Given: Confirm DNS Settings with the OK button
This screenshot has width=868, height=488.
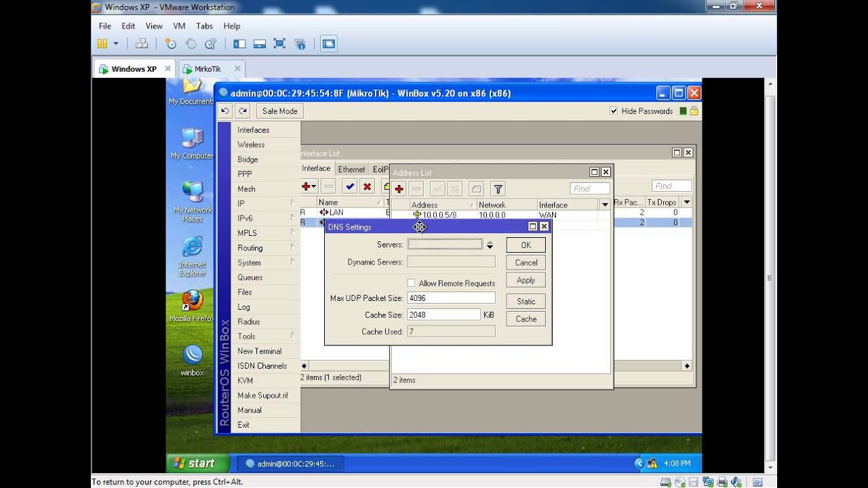Looking at the screenshot, I should (526, 245).
